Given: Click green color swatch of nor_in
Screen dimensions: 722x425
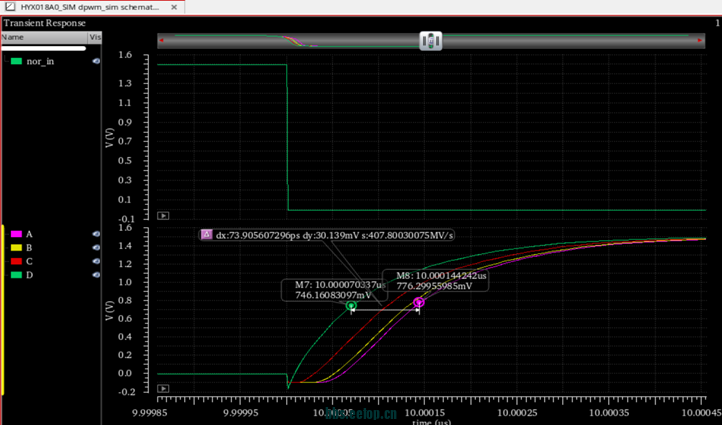Looking at the screenshot, I should point(16,61).
